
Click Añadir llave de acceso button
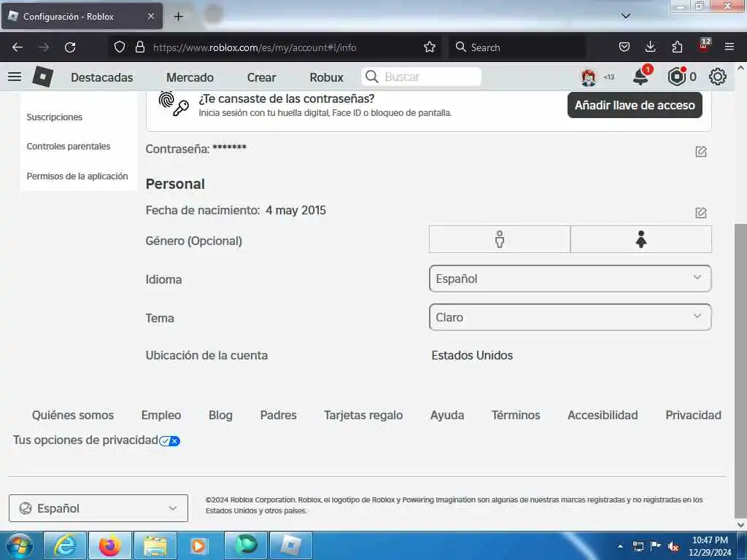point(635,105)
